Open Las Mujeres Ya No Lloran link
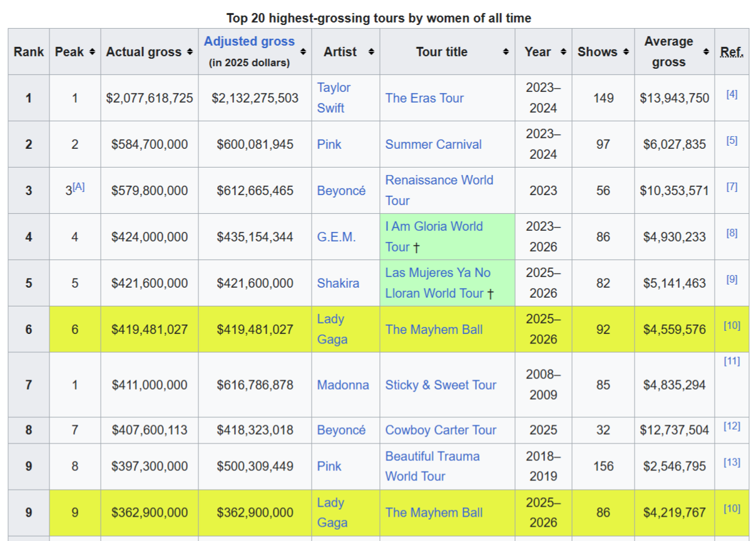Viewport: 756px width, 541px height. pyautogui.click(x=438, y=283)
